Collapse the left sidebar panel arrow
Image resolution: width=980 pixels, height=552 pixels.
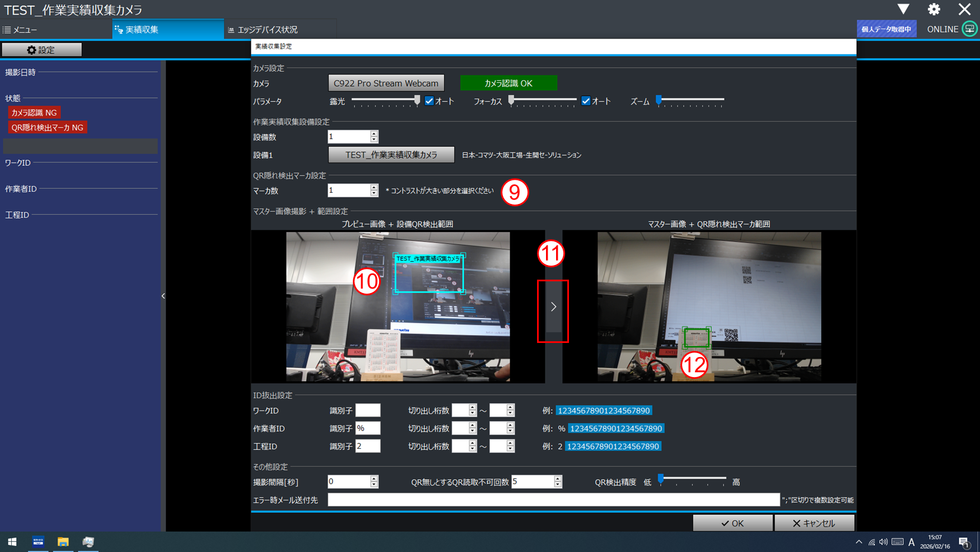pyautogui.click(x=163, y=296)
